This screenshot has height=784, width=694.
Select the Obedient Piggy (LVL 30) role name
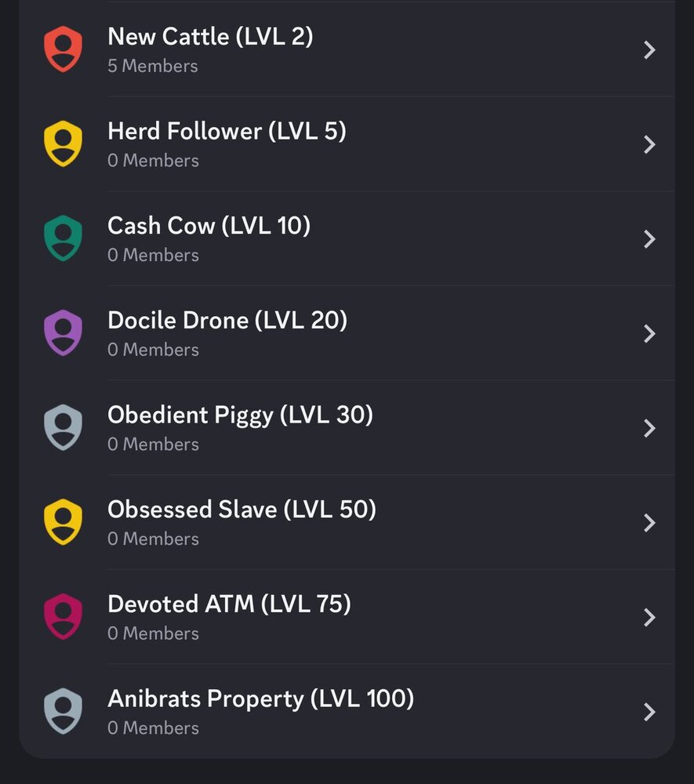tap(240, 415)
